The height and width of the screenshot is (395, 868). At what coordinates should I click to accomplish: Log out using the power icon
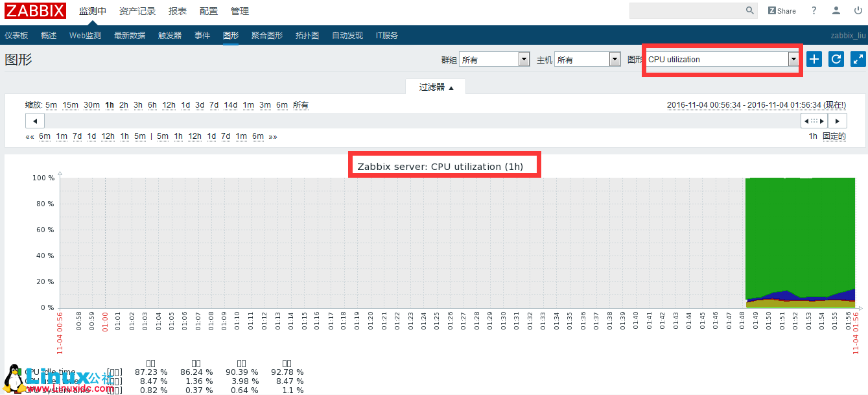pos(857,11)
